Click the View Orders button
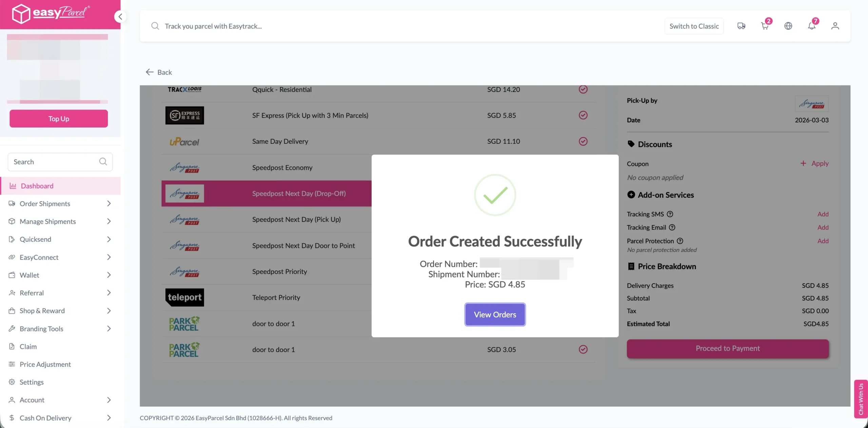This screenshot has height=428, width=868. click(x=495, y=315)
